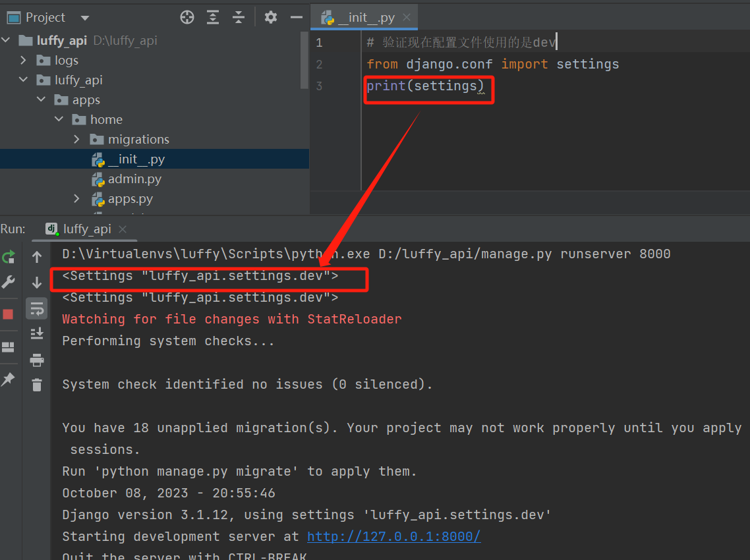The width and height of the screenshot is (750, 560).
Task: Click the Rerun luffy_api icon
Action: click(x=9, y=258)
